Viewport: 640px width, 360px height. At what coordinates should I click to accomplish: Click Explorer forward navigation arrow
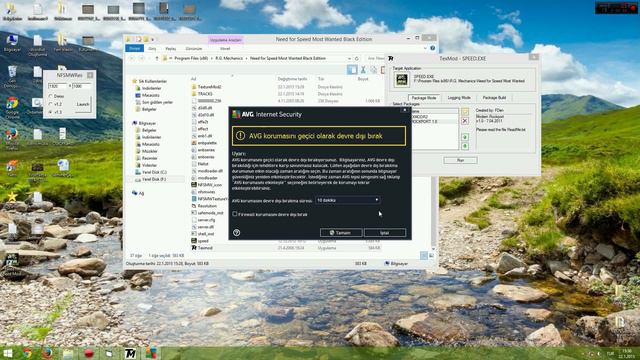142,58
